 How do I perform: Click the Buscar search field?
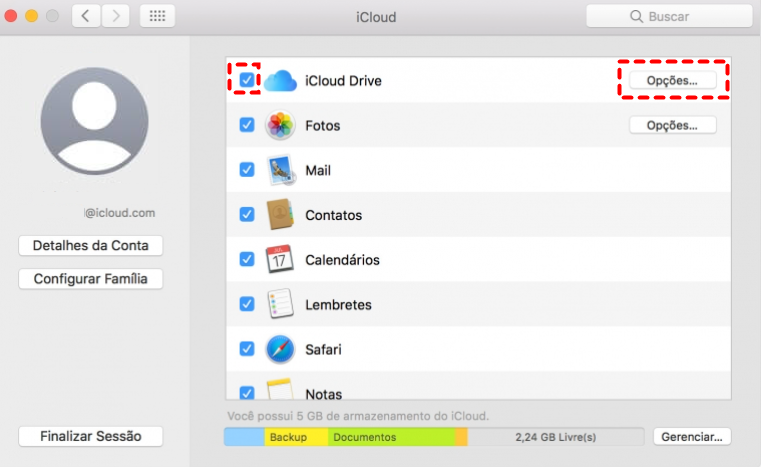click(x=669, y=16)
